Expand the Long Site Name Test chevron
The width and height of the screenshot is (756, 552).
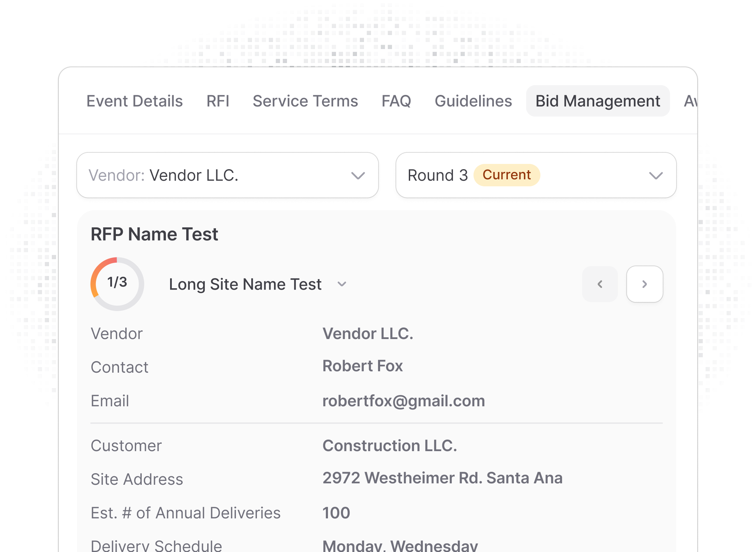pyautogui.click(x=342, y=284)
